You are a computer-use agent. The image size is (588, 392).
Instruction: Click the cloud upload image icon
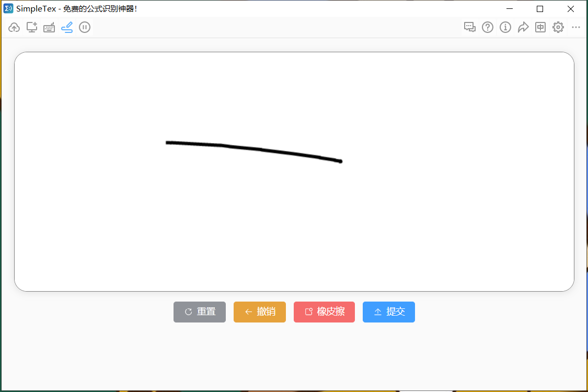point(14,28)
